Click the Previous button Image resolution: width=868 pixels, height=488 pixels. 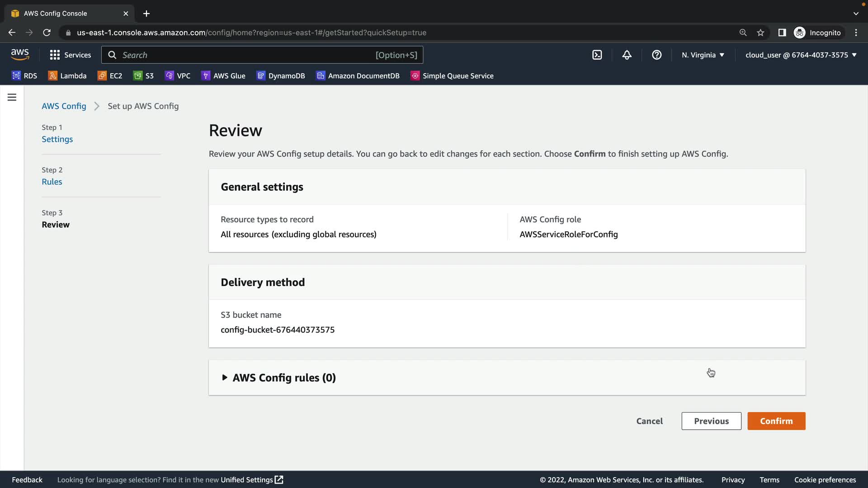(711, 421)
